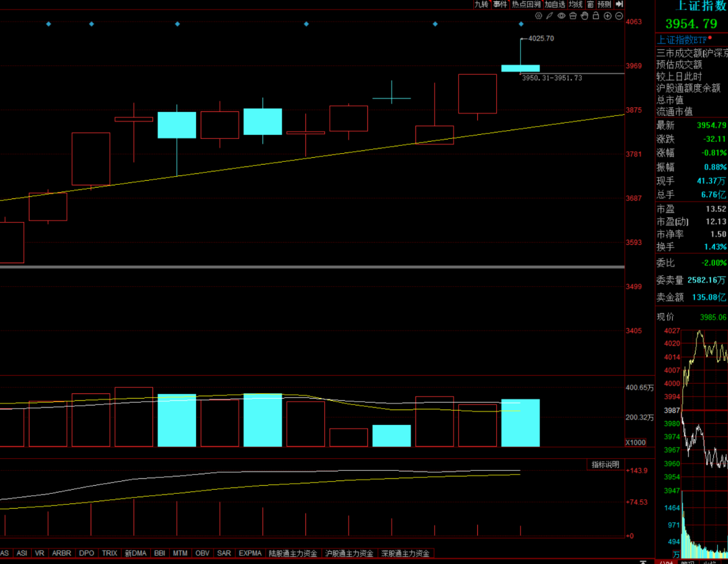Toggle the chart lock icon
Image resolution: width=728 pixels, height=564 pixels.
click(595, 15)
